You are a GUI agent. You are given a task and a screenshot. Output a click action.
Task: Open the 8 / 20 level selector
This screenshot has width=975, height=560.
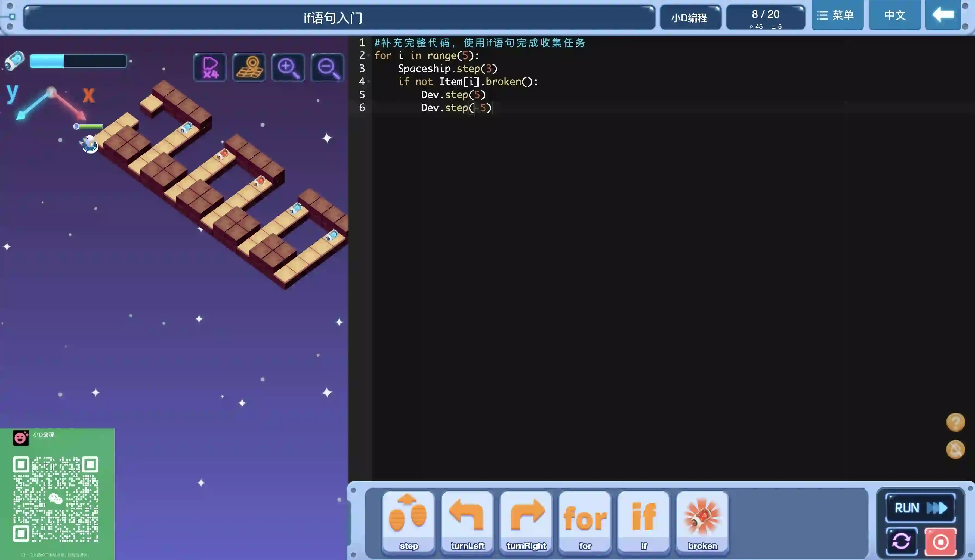point(765,17)
